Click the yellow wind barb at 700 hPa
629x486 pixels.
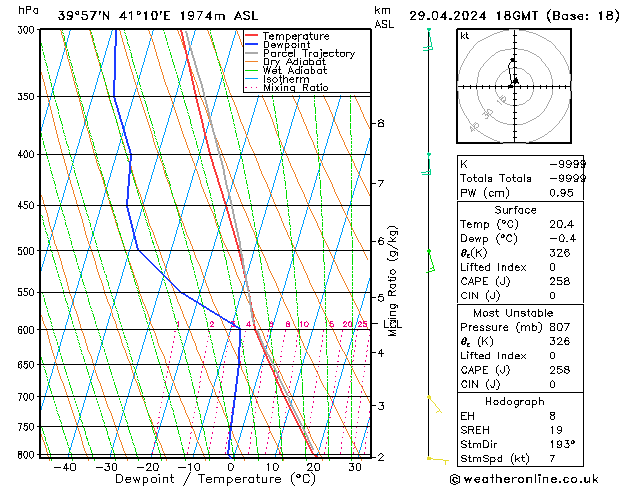tap(434, 404)
